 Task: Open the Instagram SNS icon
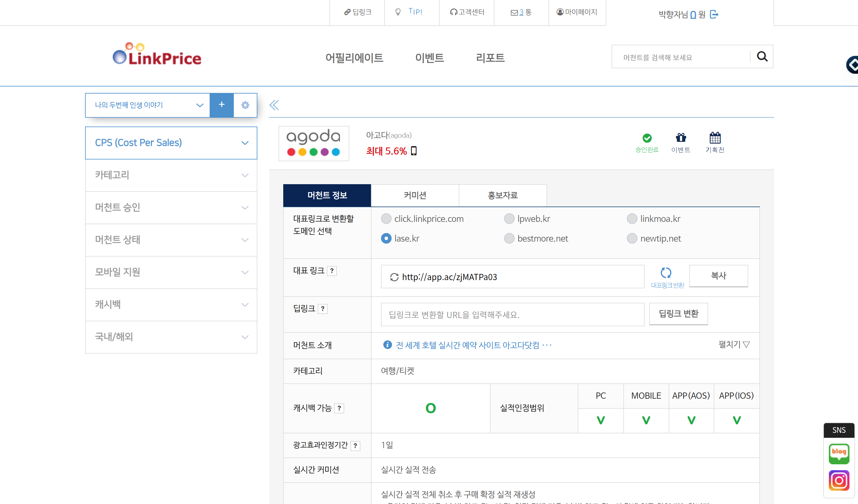tap(839, 480)
